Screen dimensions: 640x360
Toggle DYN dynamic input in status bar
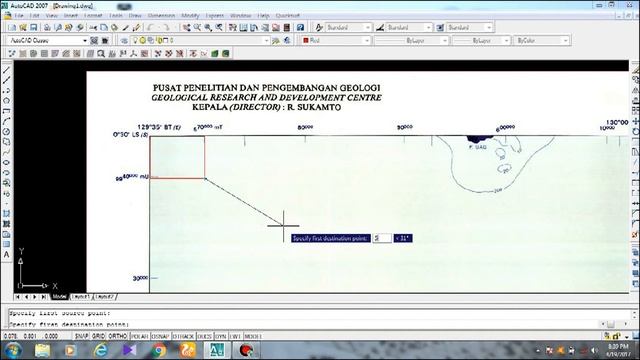220,336
